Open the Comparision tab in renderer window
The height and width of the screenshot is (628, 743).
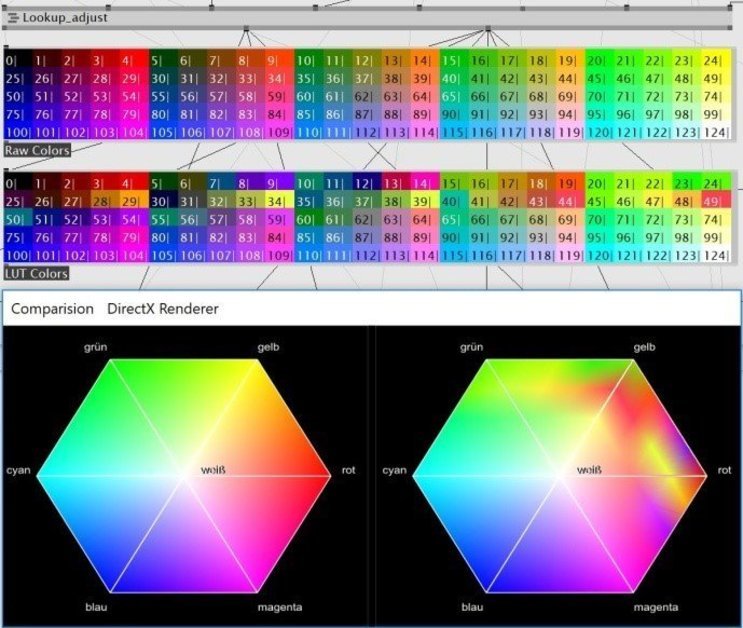click(52, 309)
